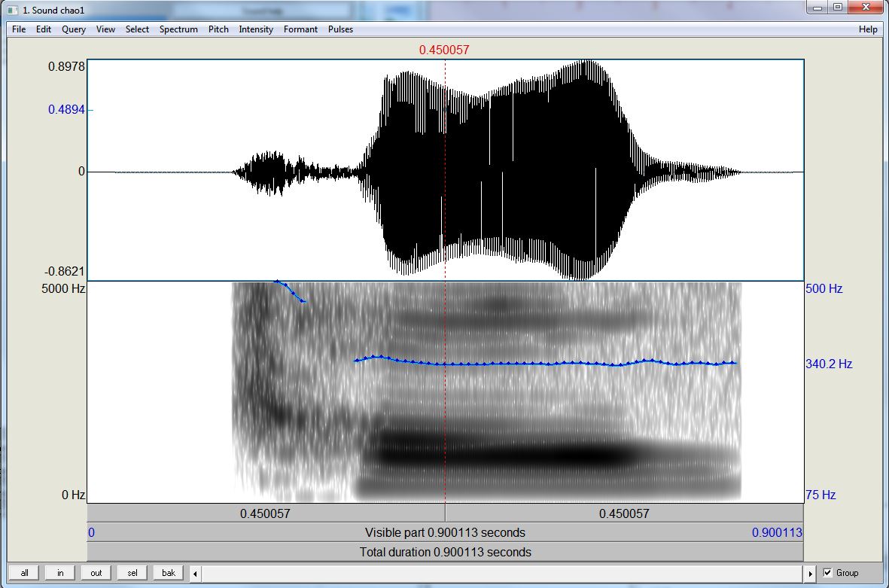Maximize the Sound chao1 window

837,8
